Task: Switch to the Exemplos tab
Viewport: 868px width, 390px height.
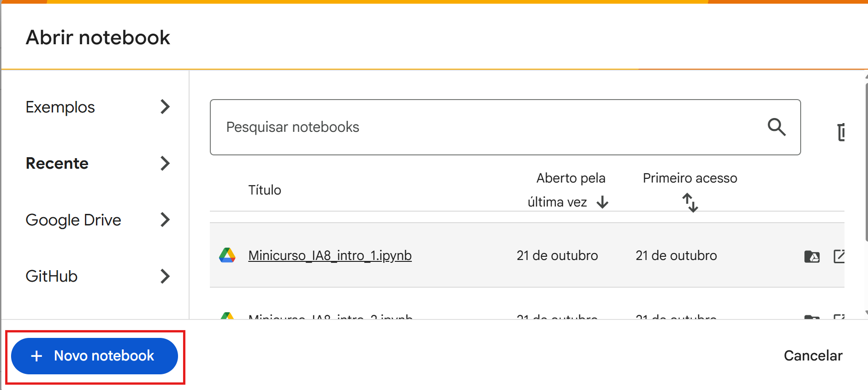Action: (60, 107)
